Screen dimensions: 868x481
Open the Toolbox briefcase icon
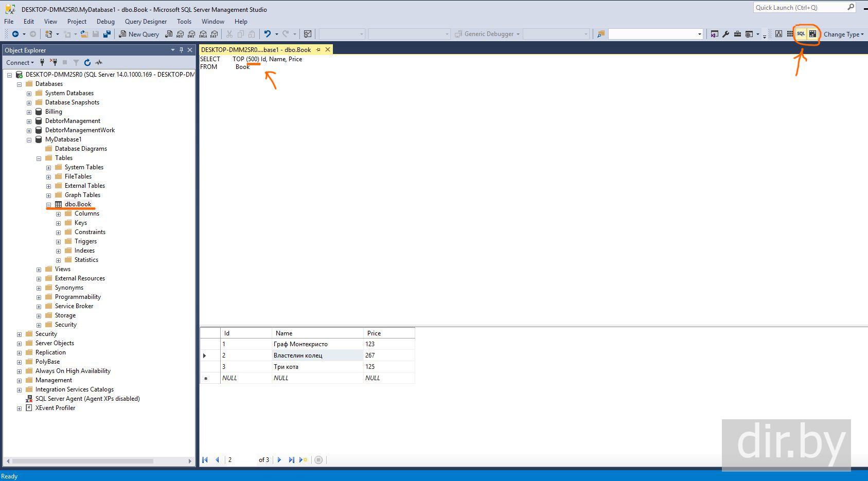pyautogui.click(x=737, y=34)
